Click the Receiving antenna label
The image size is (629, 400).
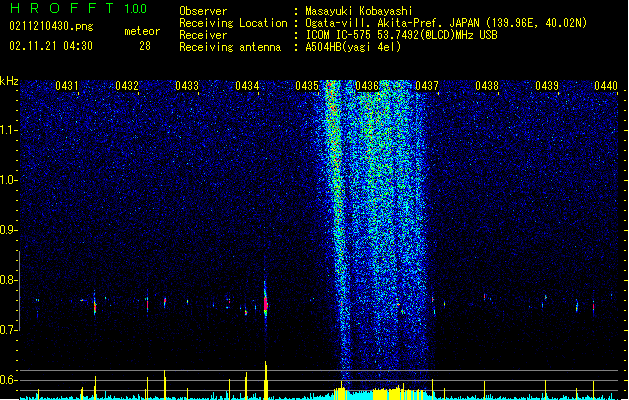click(230, 47)
